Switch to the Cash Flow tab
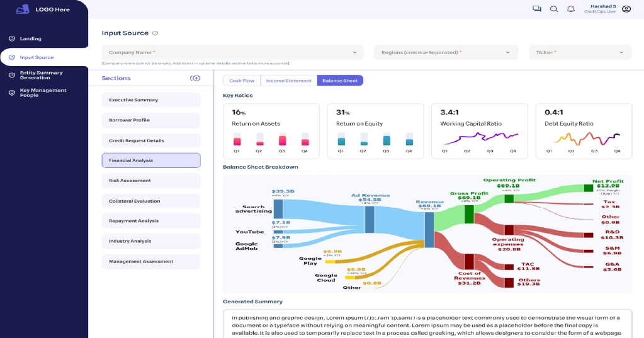The width and height of the screenshot is (644, 338). tap(242, 81)
